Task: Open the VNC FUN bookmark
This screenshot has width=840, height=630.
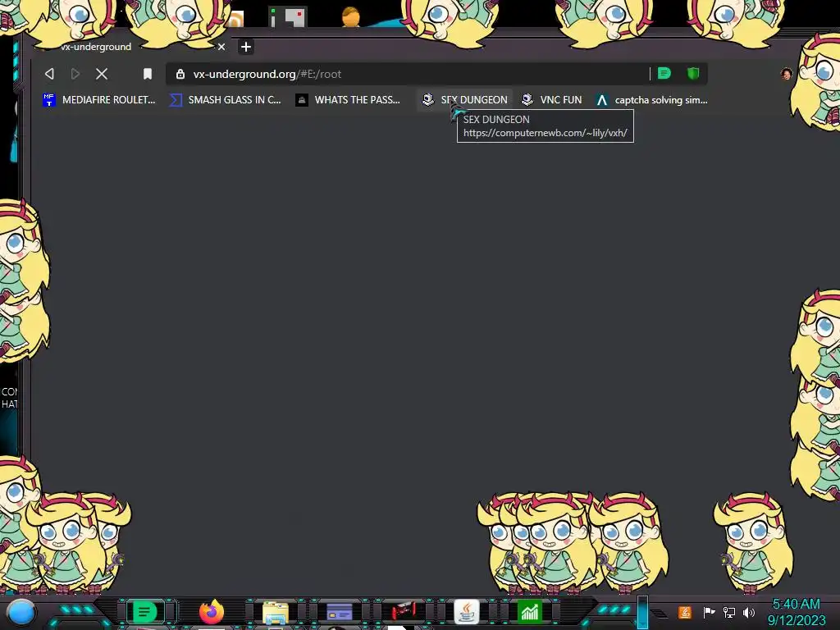Action: click(552, 99)
